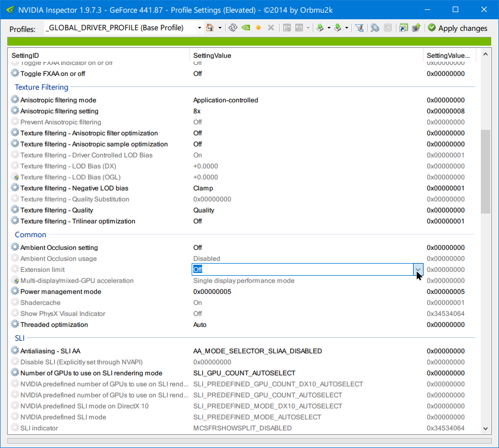Click the delete profile X icon

pos(271,28)
